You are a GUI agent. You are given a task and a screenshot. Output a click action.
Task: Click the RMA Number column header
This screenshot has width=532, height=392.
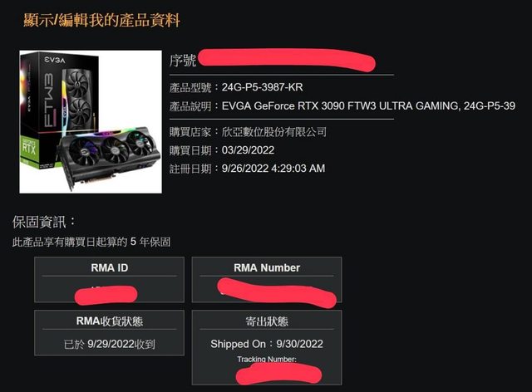pos(267,268)
